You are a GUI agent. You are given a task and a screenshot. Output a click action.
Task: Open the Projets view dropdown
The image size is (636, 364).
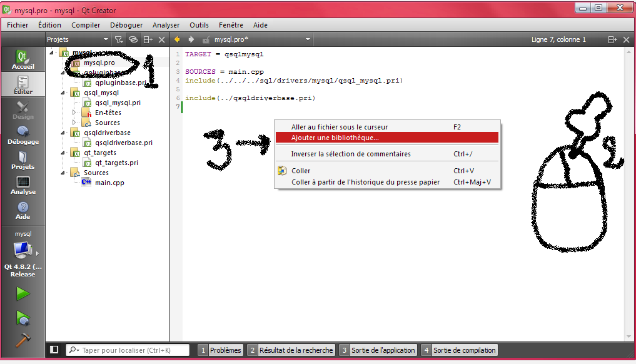78,39
